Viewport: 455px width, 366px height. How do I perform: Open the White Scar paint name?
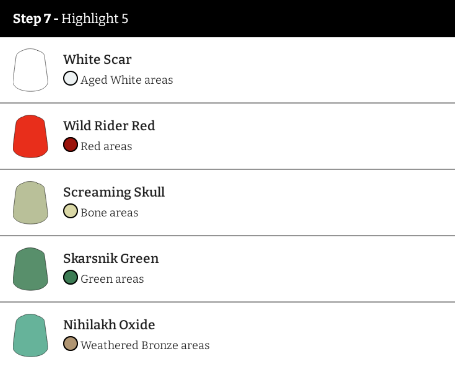(97, 59)
